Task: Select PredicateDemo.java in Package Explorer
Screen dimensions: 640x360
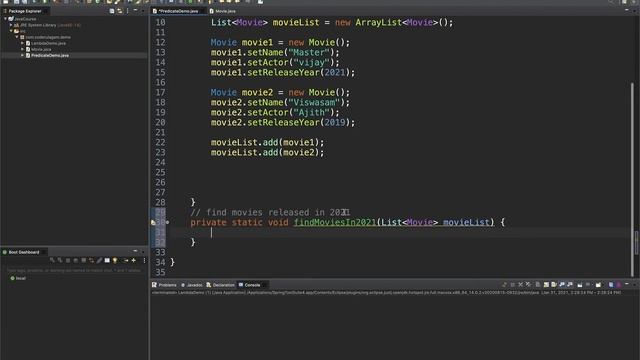Action: [50, 56]
